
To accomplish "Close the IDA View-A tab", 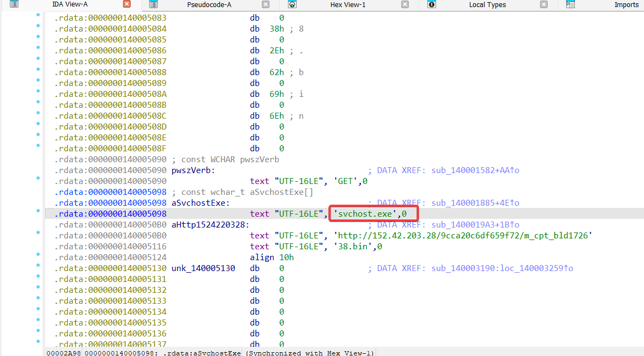I will [127, 4].
